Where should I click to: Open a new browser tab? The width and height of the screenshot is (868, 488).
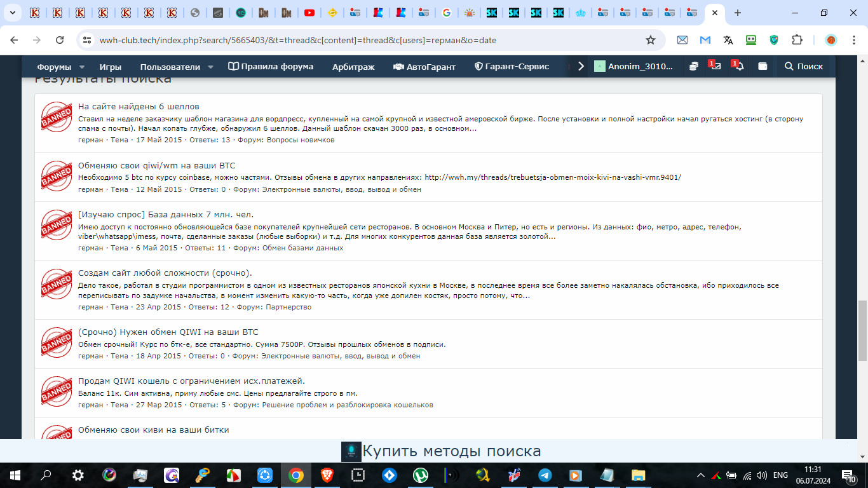(x=737, y=13)
